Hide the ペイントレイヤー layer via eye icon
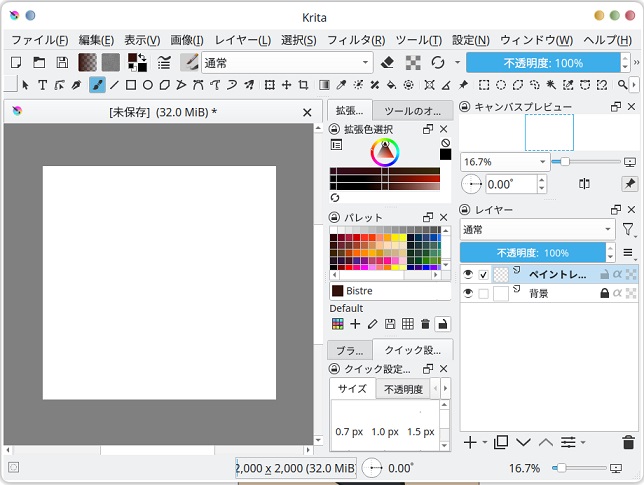 (x=467, y=274)
